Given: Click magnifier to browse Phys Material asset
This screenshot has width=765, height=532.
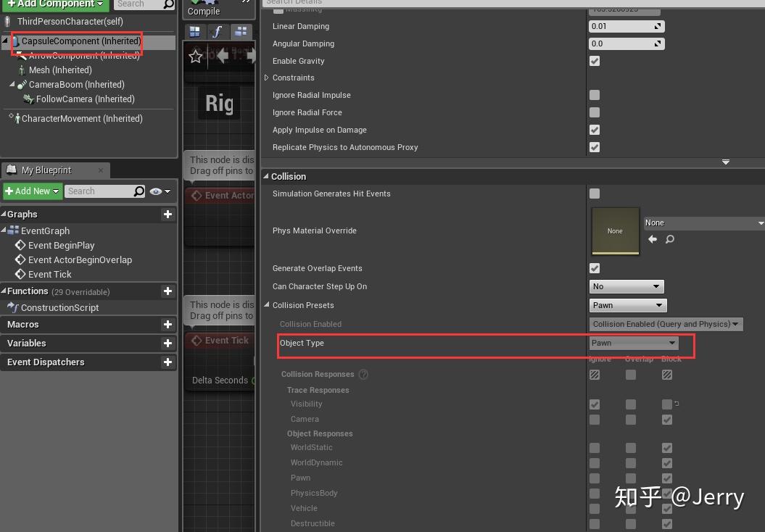Looking at the screenshot, I should [669, 239].
